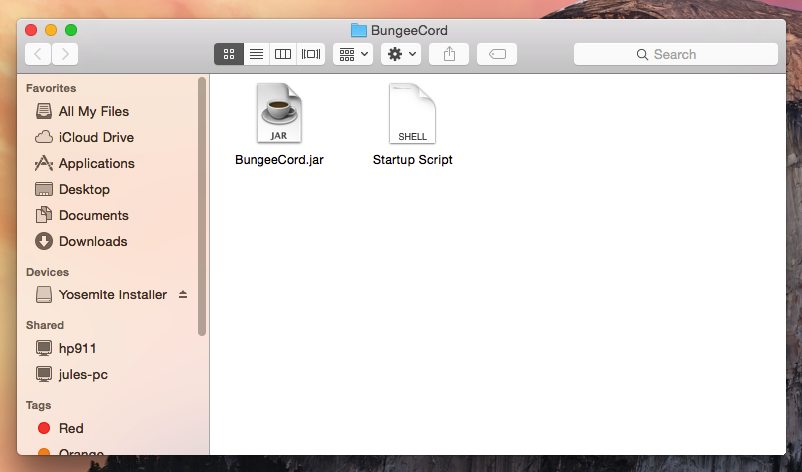This screenshot has height=472, width=802.
Task: Open the item arrangement dropdown
Action: pos(353,54)
